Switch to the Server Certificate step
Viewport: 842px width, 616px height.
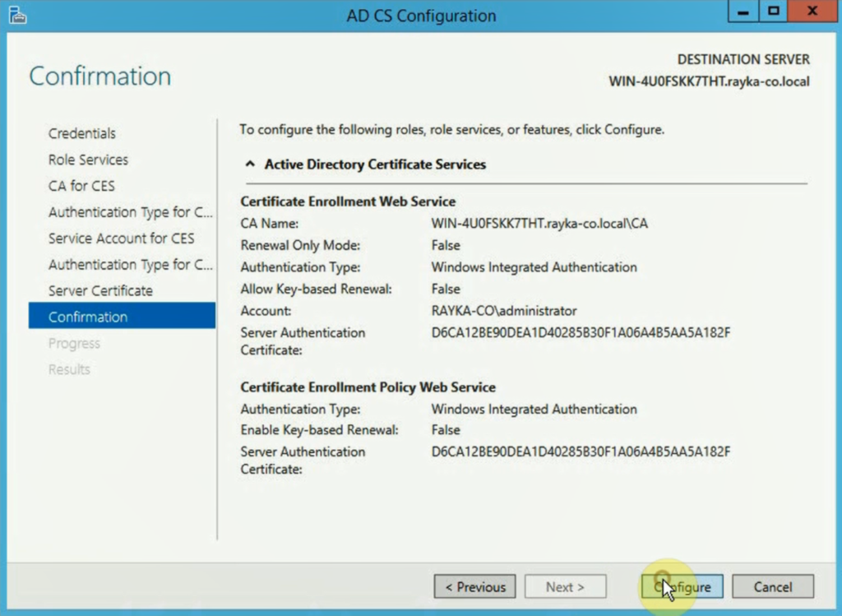[100, 290]
